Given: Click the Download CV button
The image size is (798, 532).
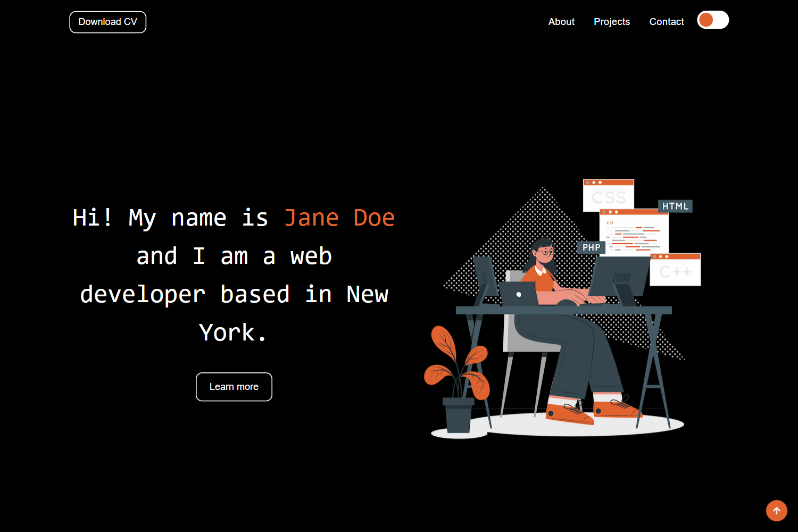Looking at the screenshot, I should click(x=107, y=22).
